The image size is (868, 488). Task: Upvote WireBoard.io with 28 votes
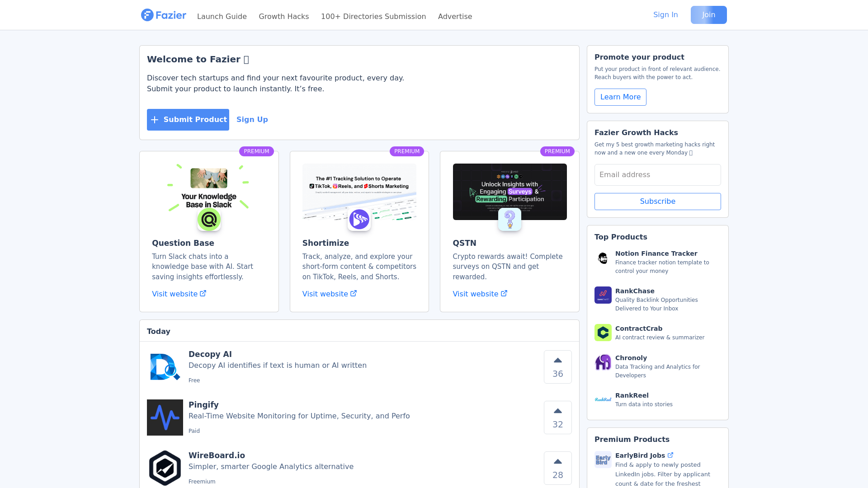click(558, 468)
